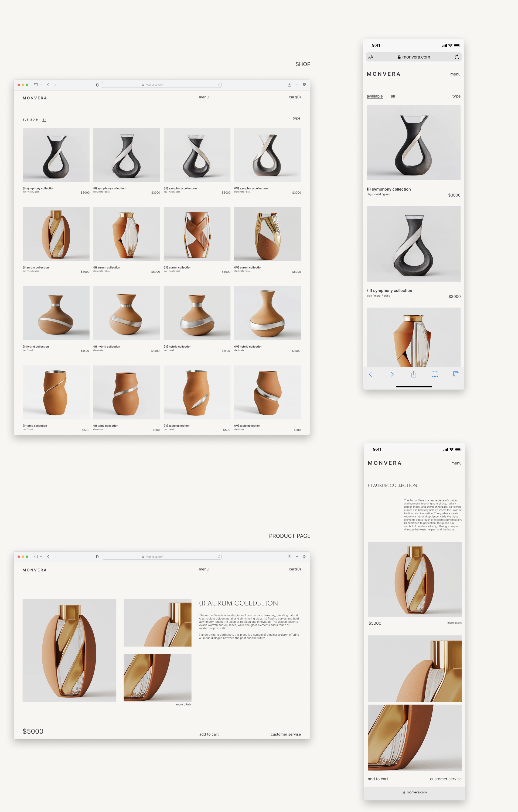Click the reload icon in mobile Safari address bar
The width and height of the screenshot is (518, 812).
pos(456,57)
